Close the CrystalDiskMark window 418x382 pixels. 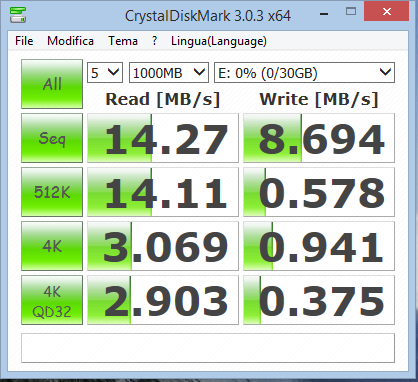coord(387,12)
